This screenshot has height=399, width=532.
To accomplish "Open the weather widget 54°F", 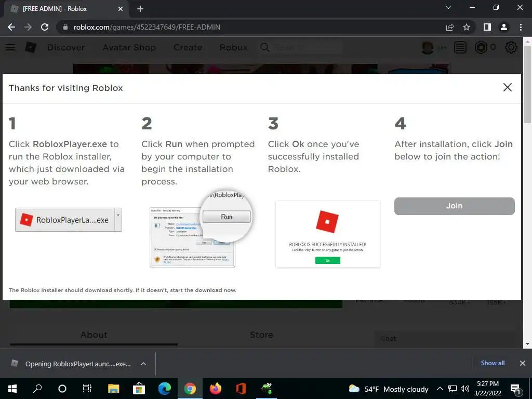I will pos(389,389).
